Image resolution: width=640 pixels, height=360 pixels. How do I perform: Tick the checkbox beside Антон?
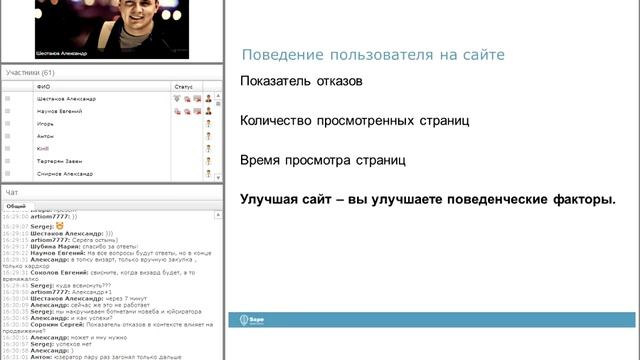7,136
